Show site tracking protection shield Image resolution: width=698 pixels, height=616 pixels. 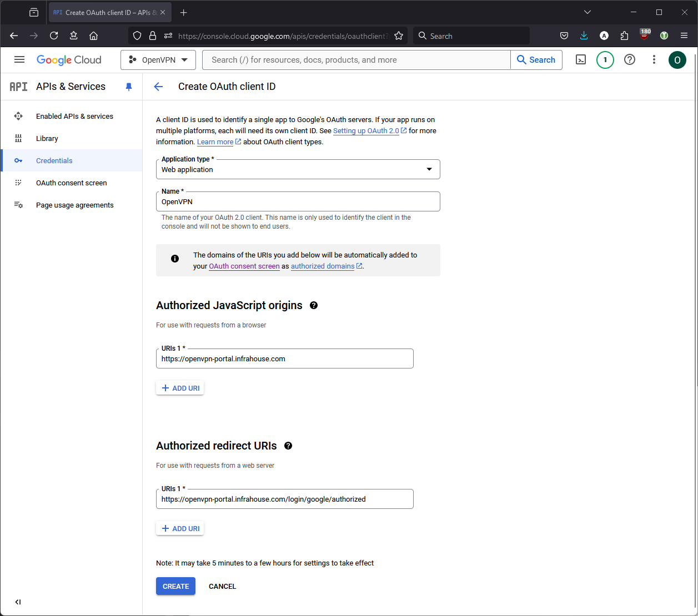click(x=137, y=36)
